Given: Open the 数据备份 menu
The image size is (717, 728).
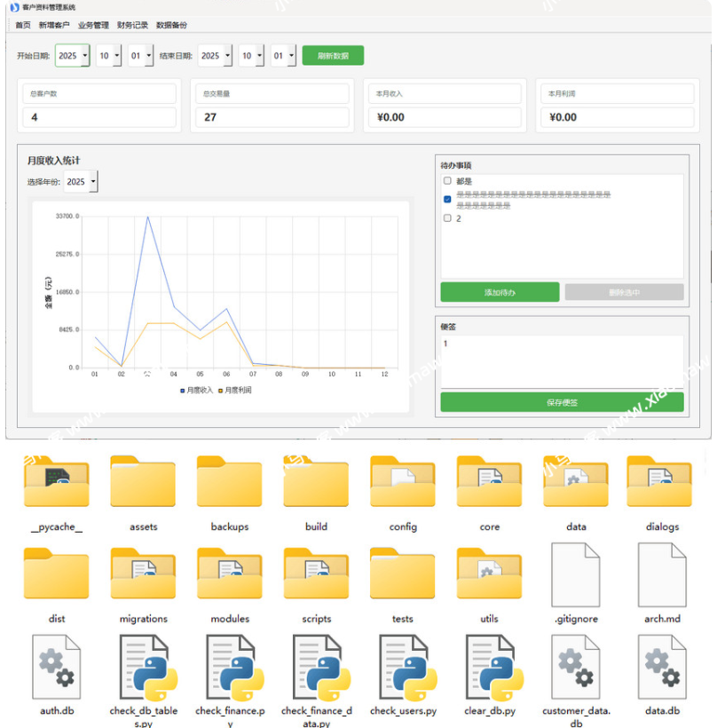Looking at the screenshot, I should tap(171, 25).
